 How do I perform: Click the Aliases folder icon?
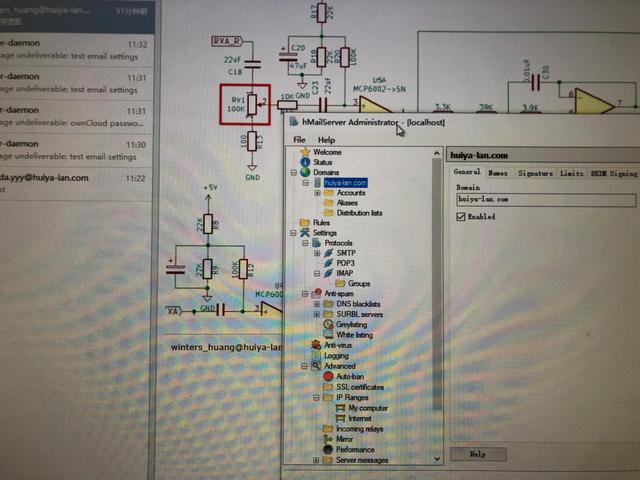coord(329,202)
